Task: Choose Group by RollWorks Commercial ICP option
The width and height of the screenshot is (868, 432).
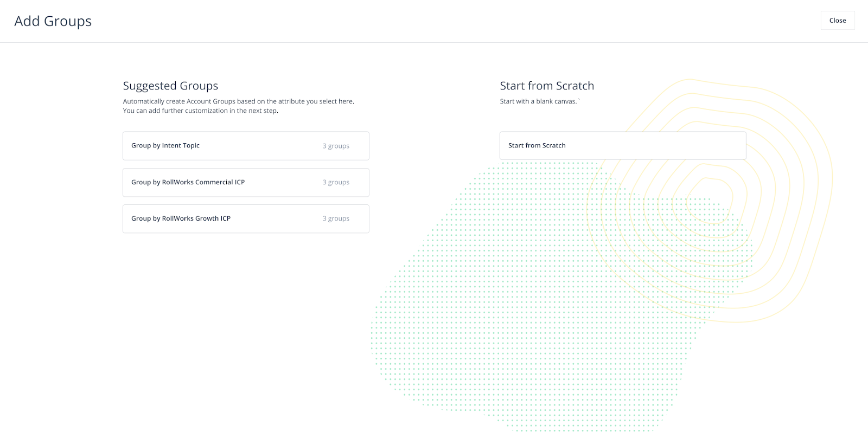Action: [246, 182]
